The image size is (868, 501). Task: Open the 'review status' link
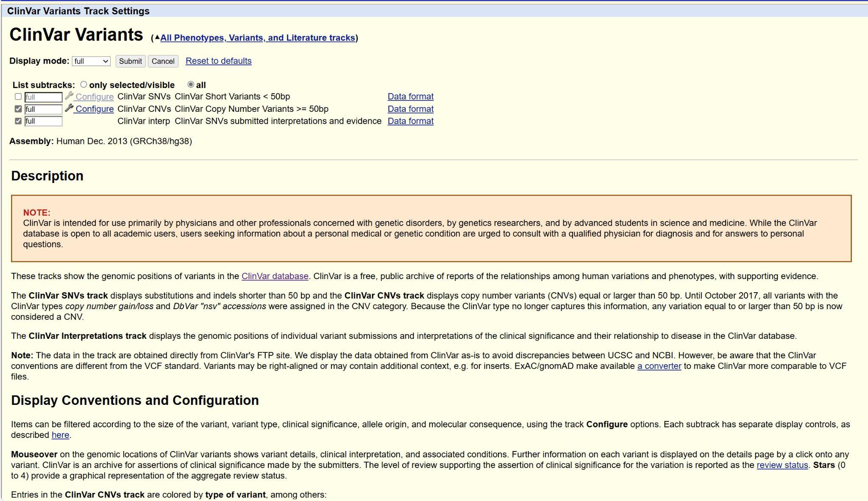782,465
